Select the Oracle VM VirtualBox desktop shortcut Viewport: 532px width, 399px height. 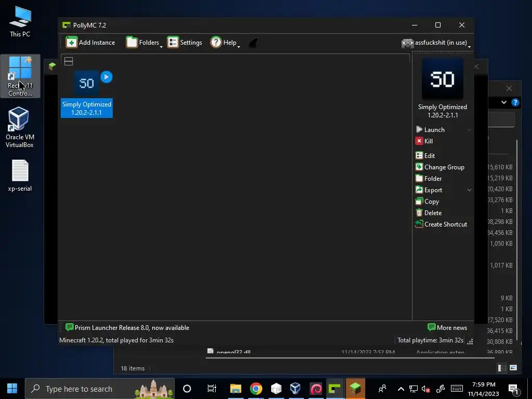(20, 127)
